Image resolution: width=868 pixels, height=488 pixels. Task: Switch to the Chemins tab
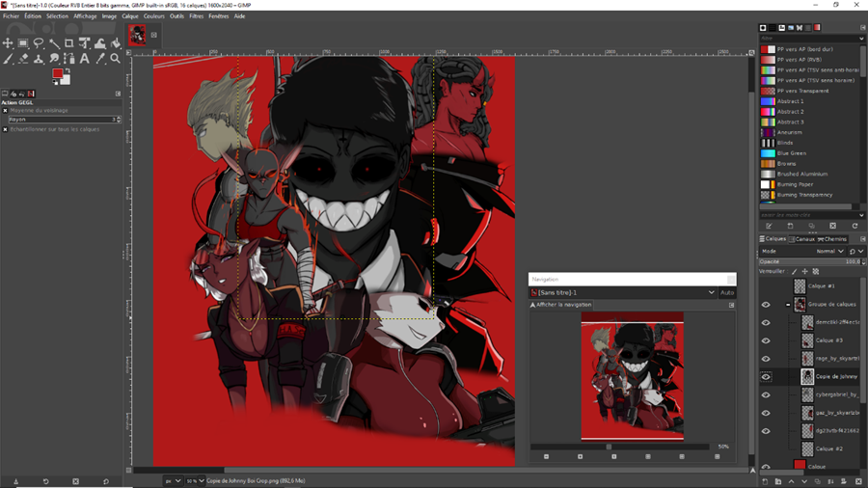(x=833, y=239)
